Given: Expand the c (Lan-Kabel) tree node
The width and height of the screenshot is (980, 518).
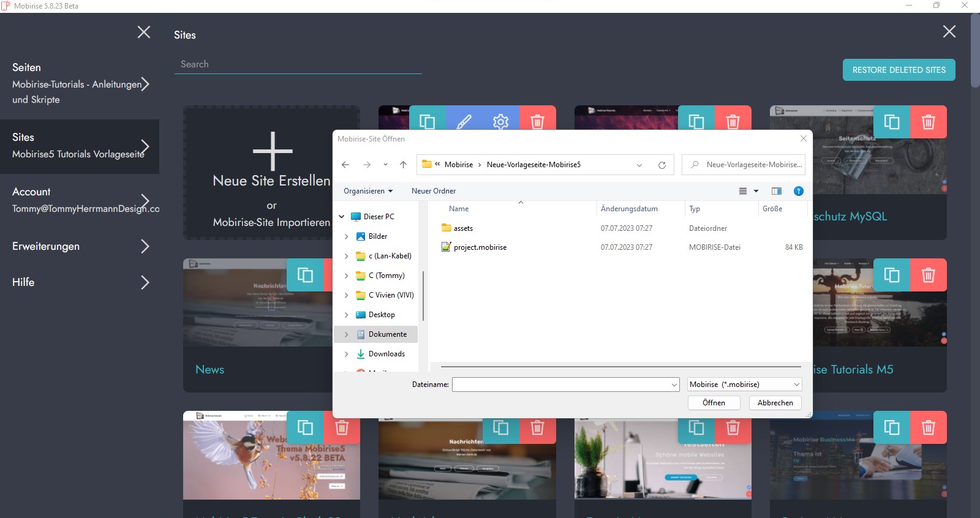Looking at the screenshot, I should coord(347,256).
